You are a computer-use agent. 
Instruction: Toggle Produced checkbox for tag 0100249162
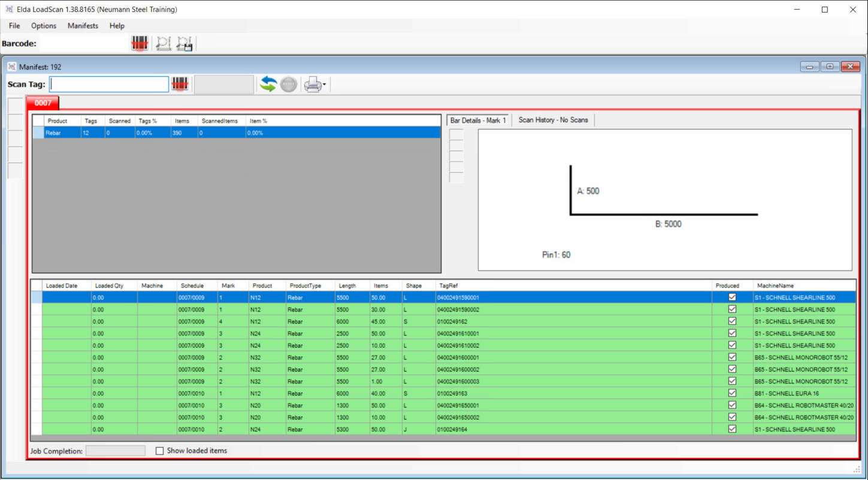732,321
